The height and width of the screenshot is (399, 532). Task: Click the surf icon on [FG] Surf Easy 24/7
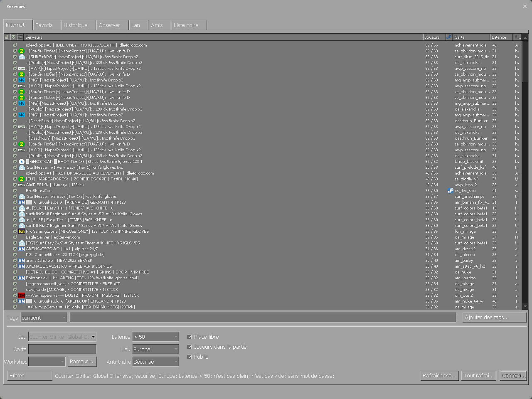click(22, 243)
